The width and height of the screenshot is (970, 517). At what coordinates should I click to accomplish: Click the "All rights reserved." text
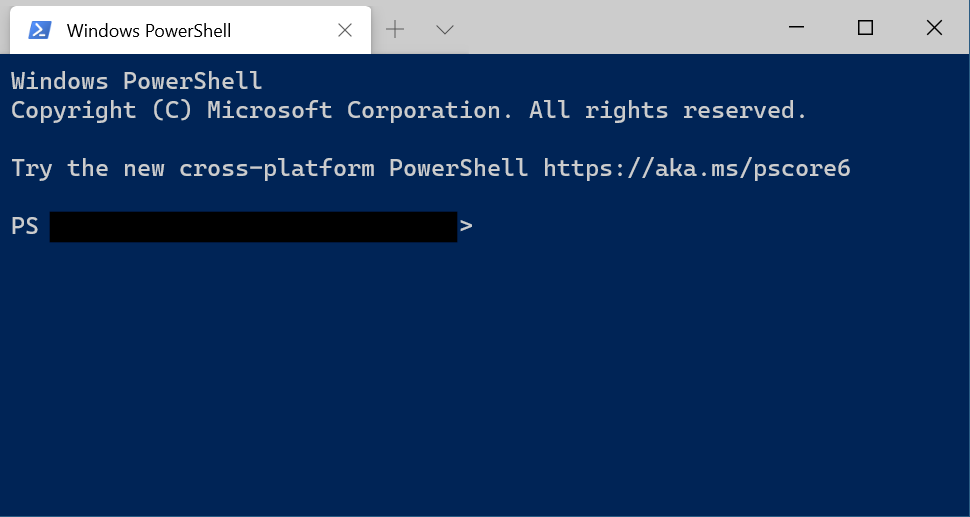pos(667,110)
